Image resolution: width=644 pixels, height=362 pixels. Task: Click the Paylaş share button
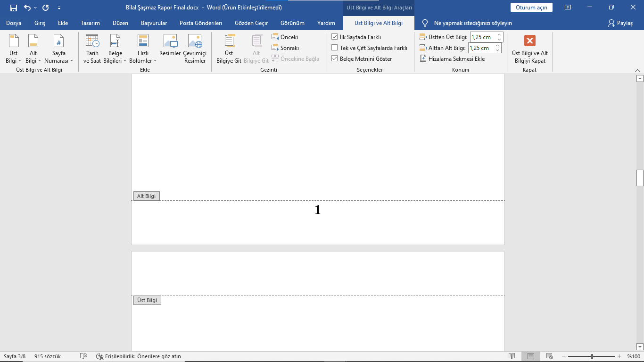pyautogui.click(x=620, y=23)
